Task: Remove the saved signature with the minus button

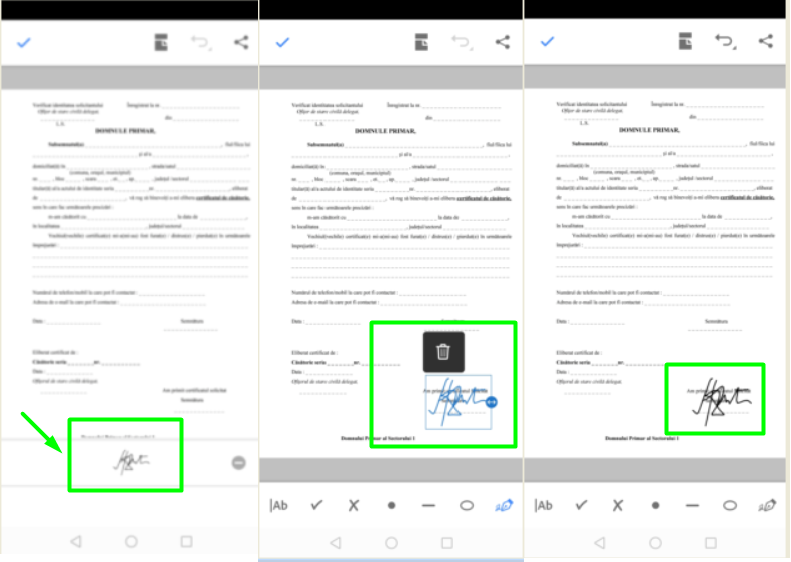Action: [238, 462]
